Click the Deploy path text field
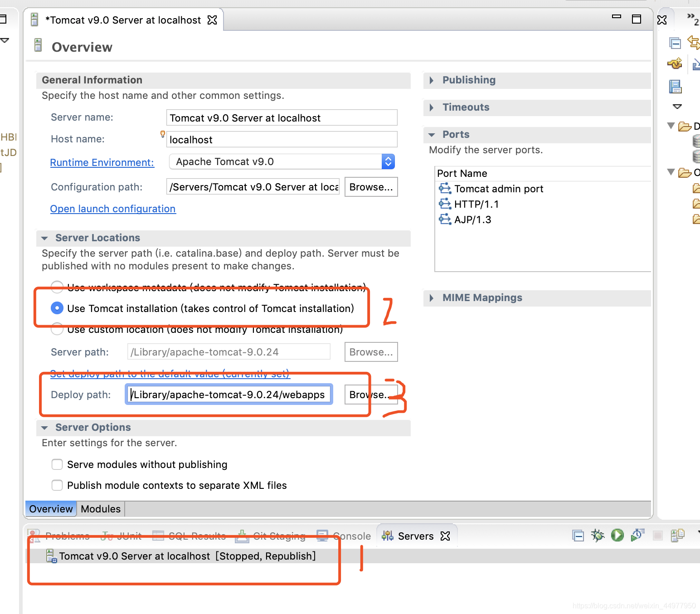The width and height of the screenshot is (700, 614). tap(229, 395)
